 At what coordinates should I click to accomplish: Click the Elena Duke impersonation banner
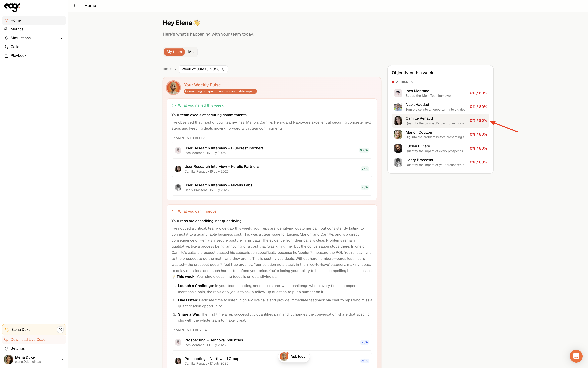tap(34, 330)
